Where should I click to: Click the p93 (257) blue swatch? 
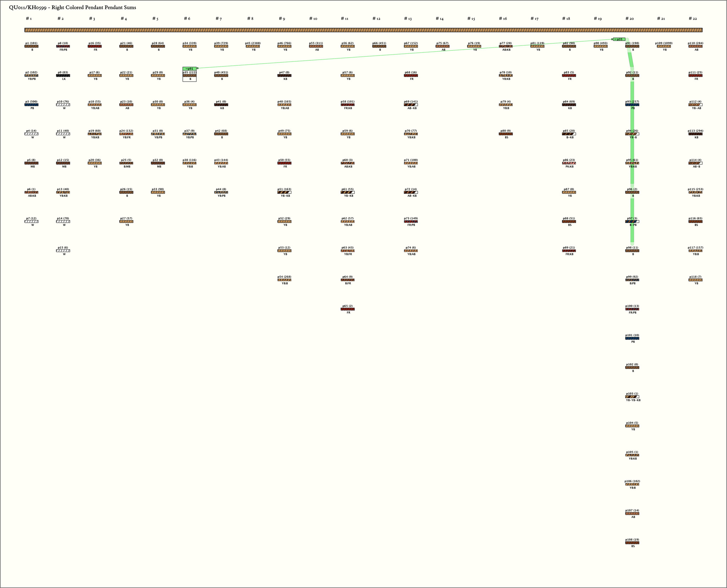[632, 105]
